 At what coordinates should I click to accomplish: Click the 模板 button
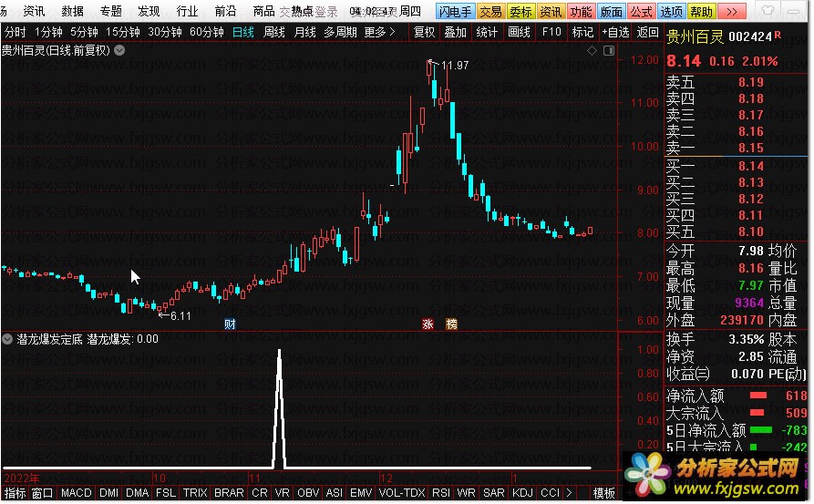604,493
